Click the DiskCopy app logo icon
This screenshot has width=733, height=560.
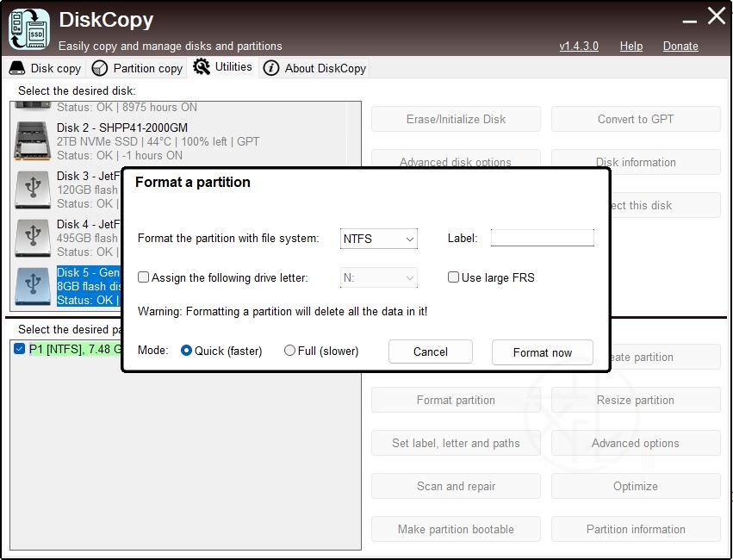pos(29,28)
